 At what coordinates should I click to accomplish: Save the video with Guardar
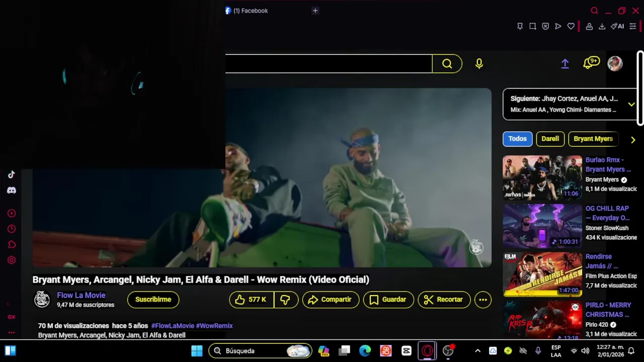(x=388, y=300)
